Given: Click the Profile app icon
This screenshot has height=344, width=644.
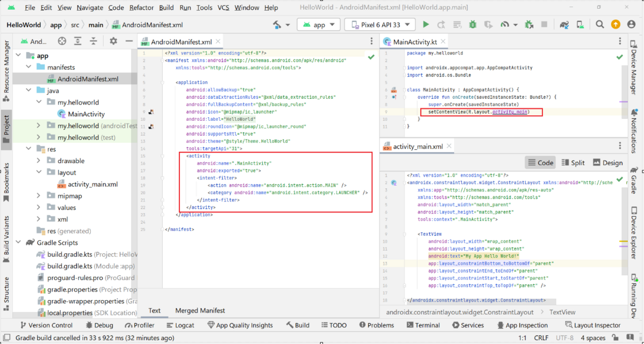Looking at the screenshot, I should [504, 25].
